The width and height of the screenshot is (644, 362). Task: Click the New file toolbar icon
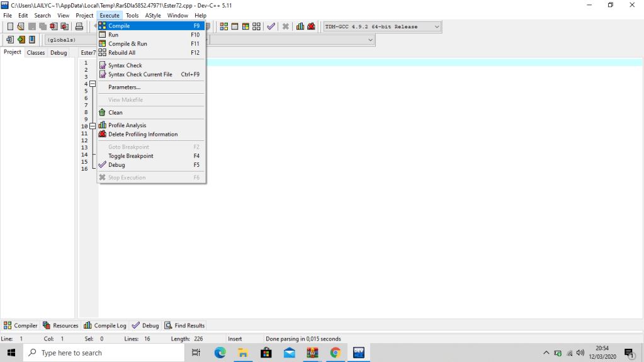click(10, 26)
